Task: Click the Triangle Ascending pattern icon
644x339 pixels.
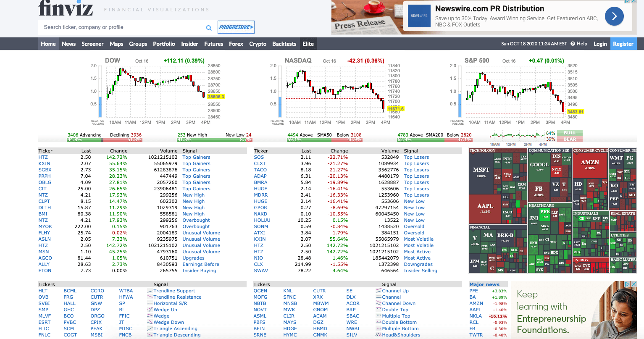Action: coord(150,328)
